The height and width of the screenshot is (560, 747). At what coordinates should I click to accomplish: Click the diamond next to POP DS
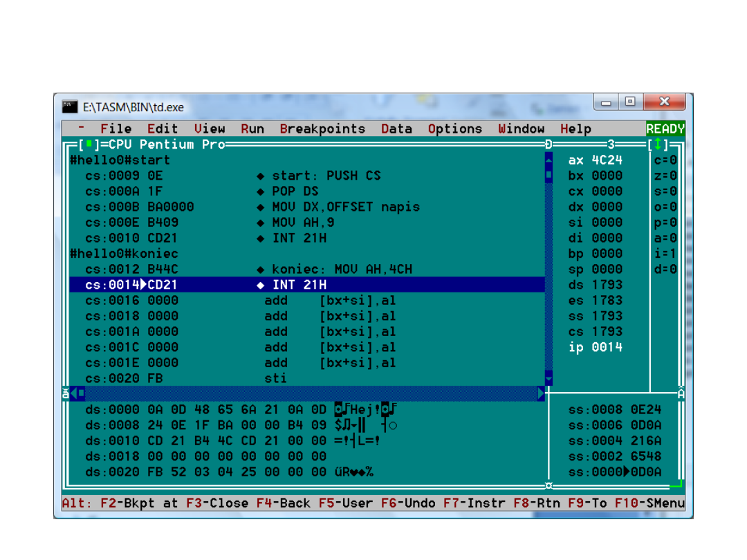[261, 192]
